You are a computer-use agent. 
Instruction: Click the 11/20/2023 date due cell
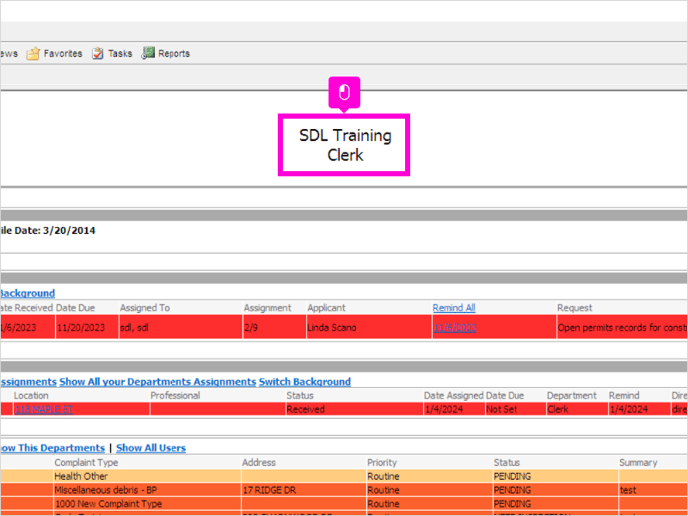[86, 327]
